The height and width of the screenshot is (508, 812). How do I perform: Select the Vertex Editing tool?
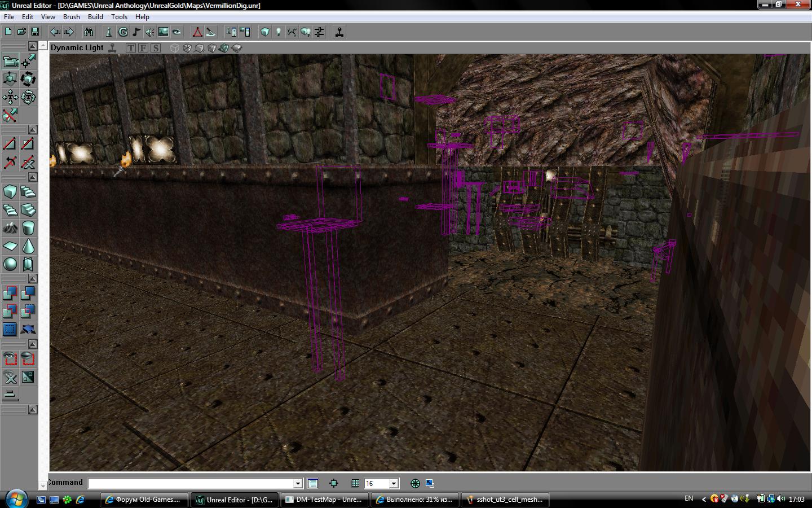(x=28, y=61)
